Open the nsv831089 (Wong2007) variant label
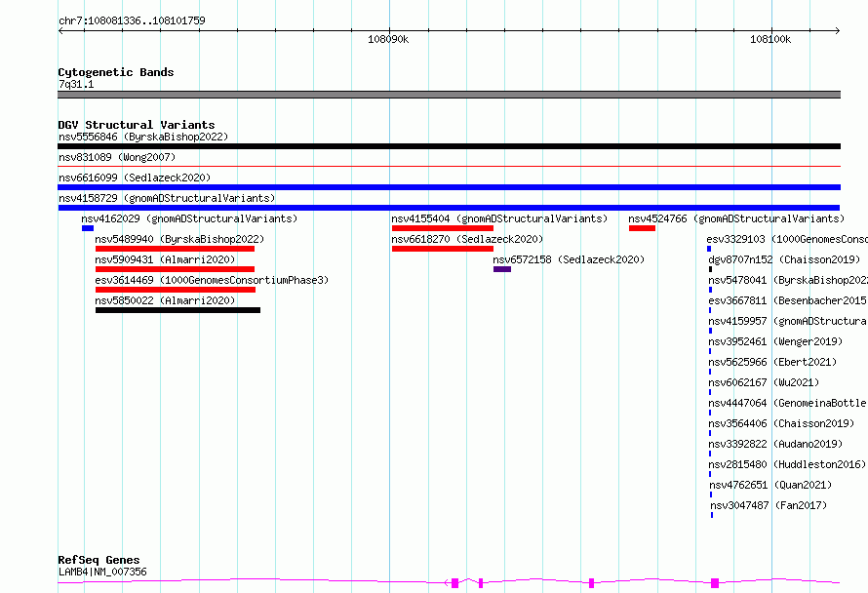The width and height of the screenshot is (868, 593). coord(117,157)
